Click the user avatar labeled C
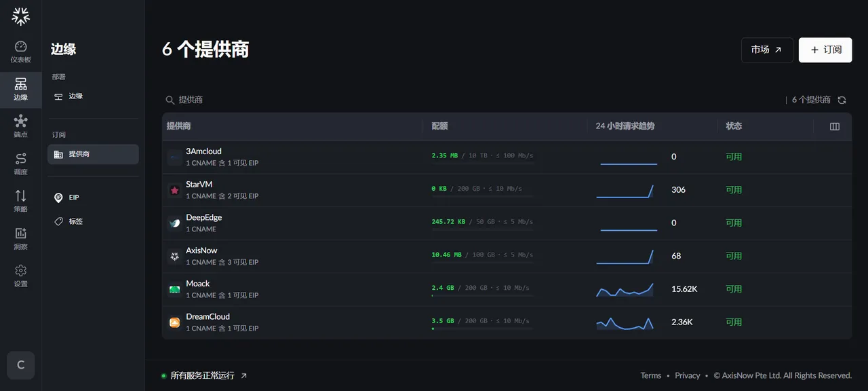The height and width of the screenshot is (391, 868). coord(21,365)
